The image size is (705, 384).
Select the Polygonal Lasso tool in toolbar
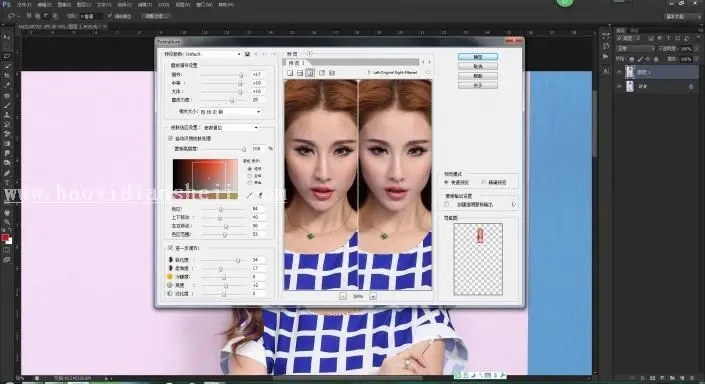tap(6, 57)
